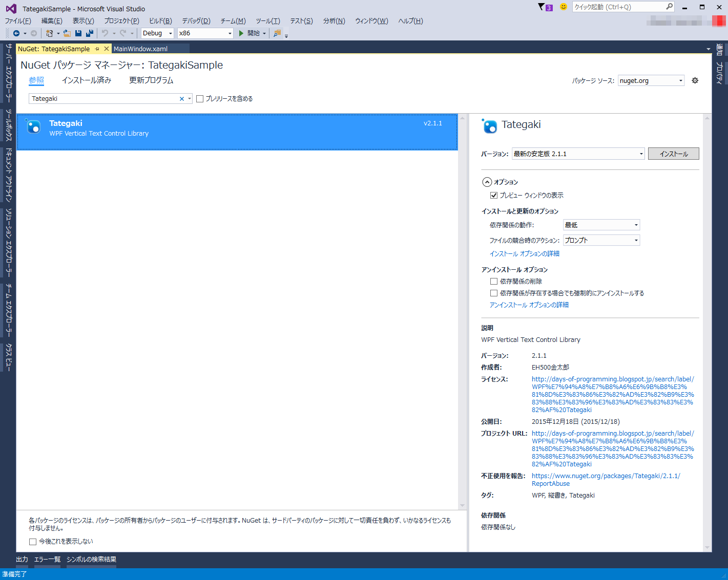Open the Output panel tab
This screenshot has height=580, width=728.
point(22,560)
